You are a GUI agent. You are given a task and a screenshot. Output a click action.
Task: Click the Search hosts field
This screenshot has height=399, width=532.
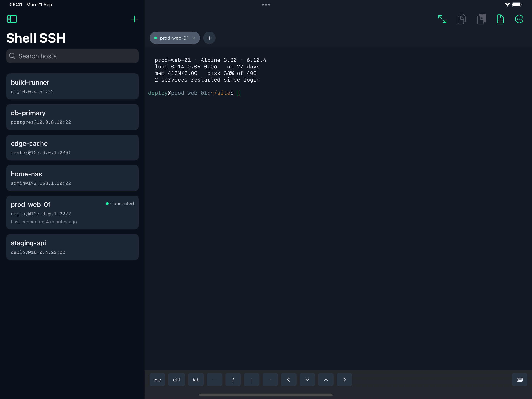(x=72, y=56)
